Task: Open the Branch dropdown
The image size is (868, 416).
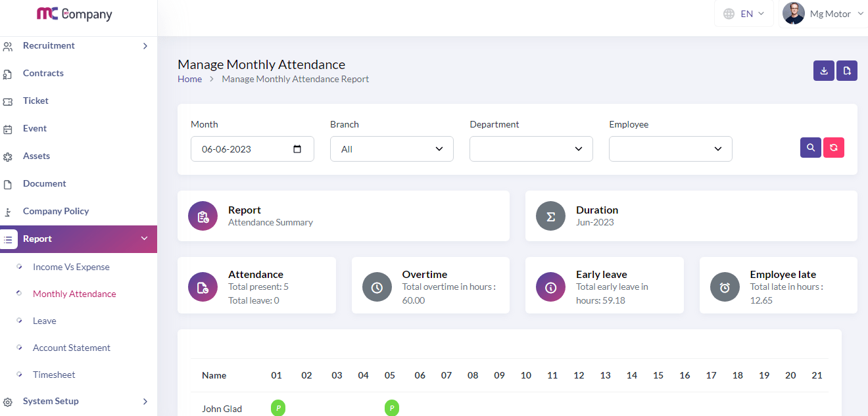Action: coord(391,149)
